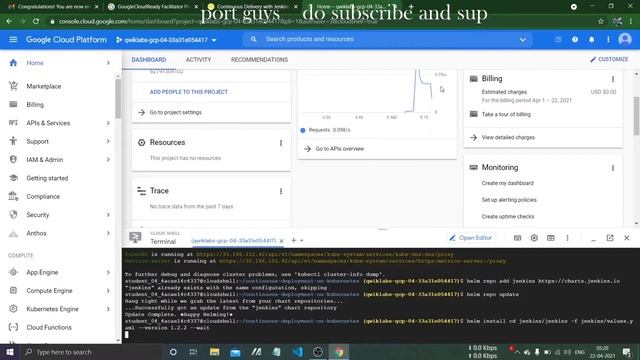Click the left sidebar scrollbar thumb

click(x=118, y=98)
